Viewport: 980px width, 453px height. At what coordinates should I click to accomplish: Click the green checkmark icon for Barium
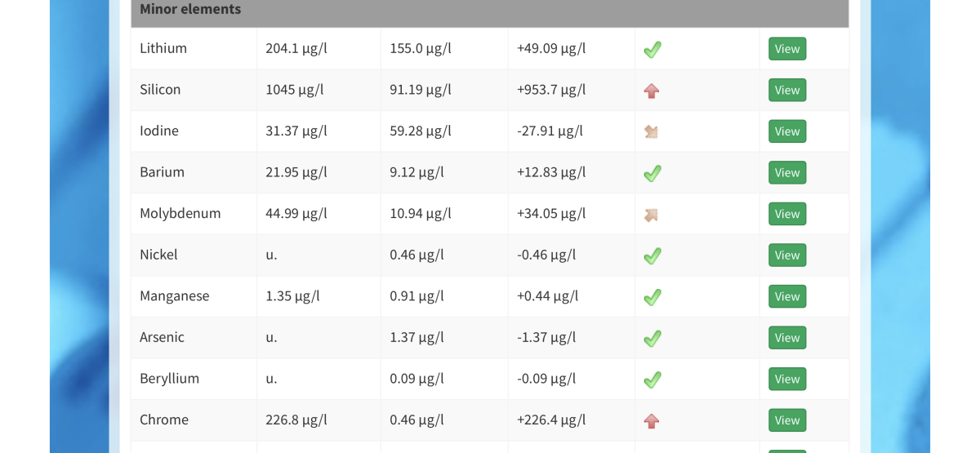[x=652, y=173]
